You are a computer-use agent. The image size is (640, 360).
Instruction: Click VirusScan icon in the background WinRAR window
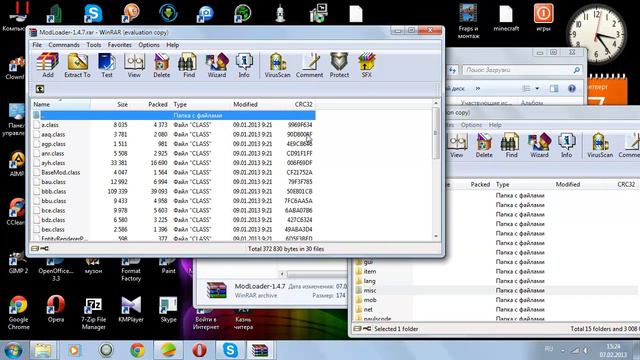pos(600,145)
